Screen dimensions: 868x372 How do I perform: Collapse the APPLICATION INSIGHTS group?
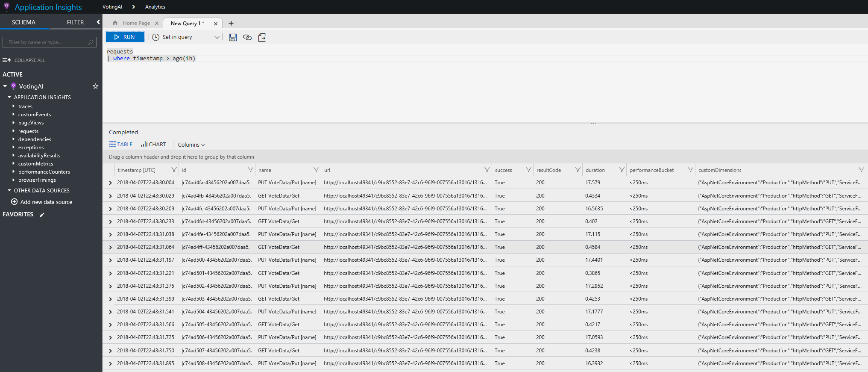point(9,97)
